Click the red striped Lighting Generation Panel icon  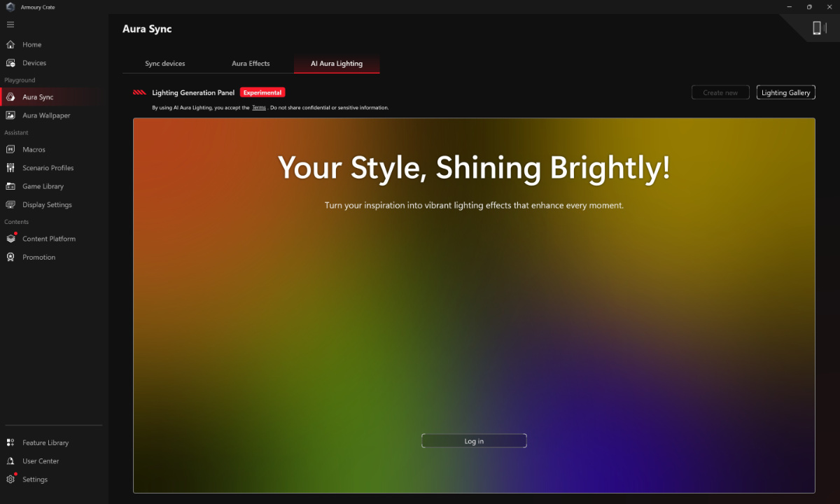click(139, 92)
